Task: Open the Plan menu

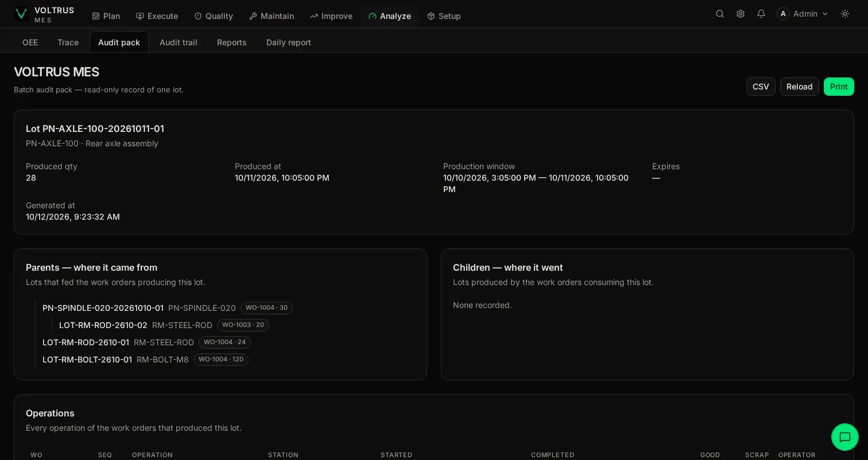Action: 106,16
